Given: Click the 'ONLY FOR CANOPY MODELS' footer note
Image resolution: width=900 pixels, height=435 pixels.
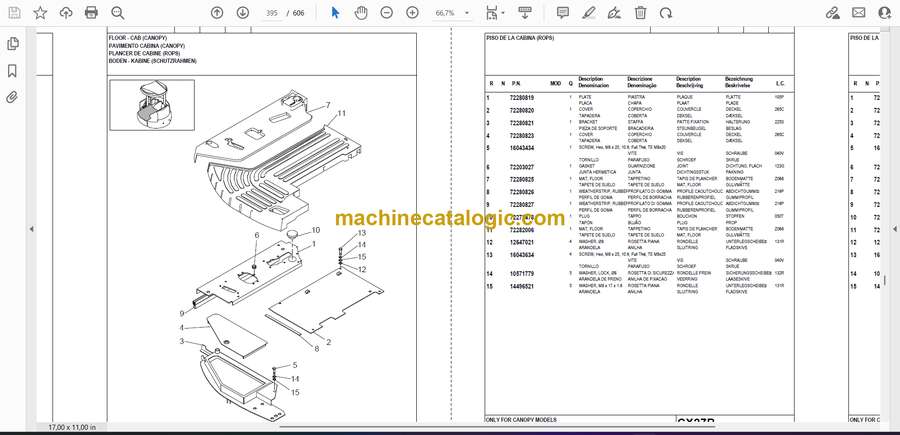Looking at the screenshot, I should (x=521, y=420).
